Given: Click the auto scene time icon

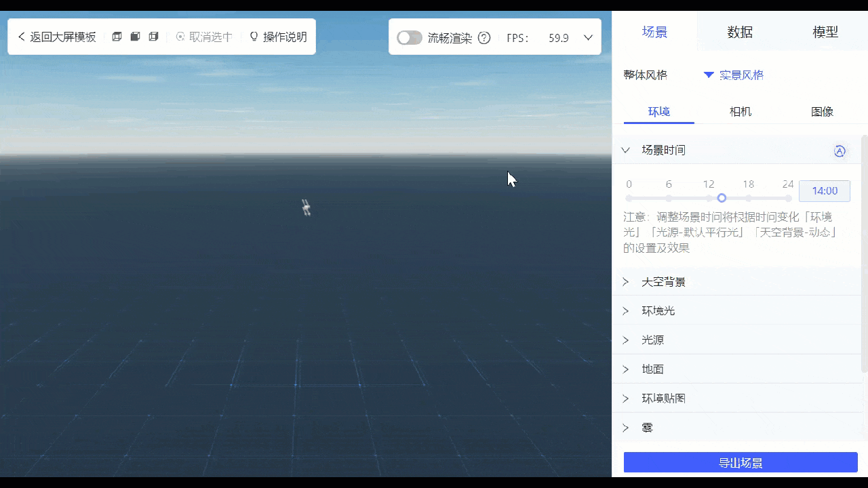Looking at the screenshot, I should click(x=840, y=151).
